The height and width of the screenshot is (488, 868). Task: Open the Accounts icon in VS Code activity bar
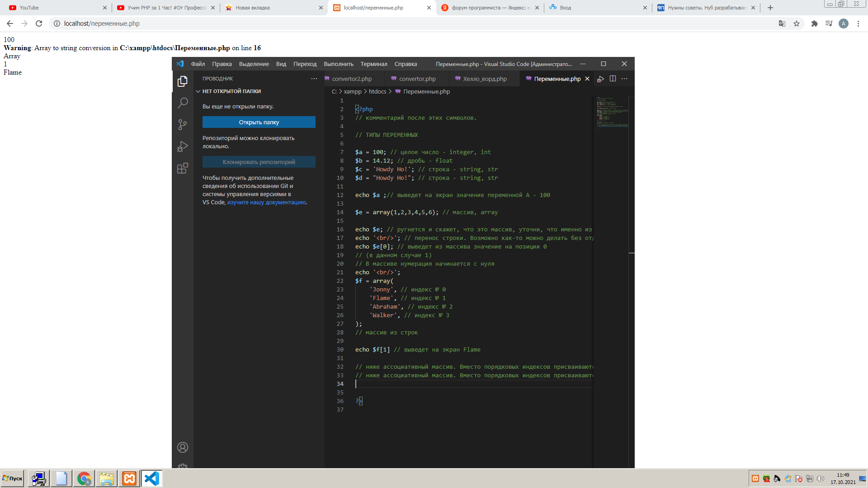click(183, 447)
